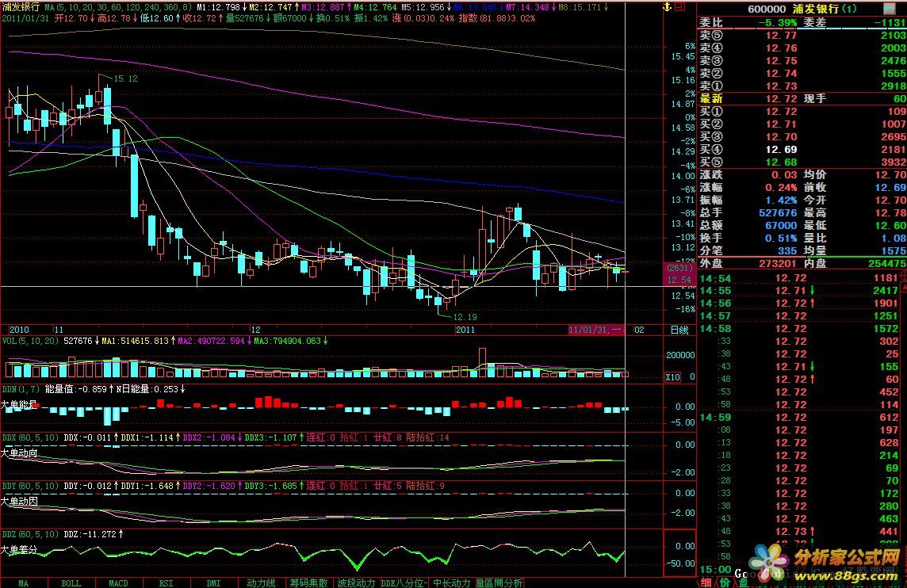907x588 pixels.
Task: Click the 外盘 value 273201
Action: 778,264
